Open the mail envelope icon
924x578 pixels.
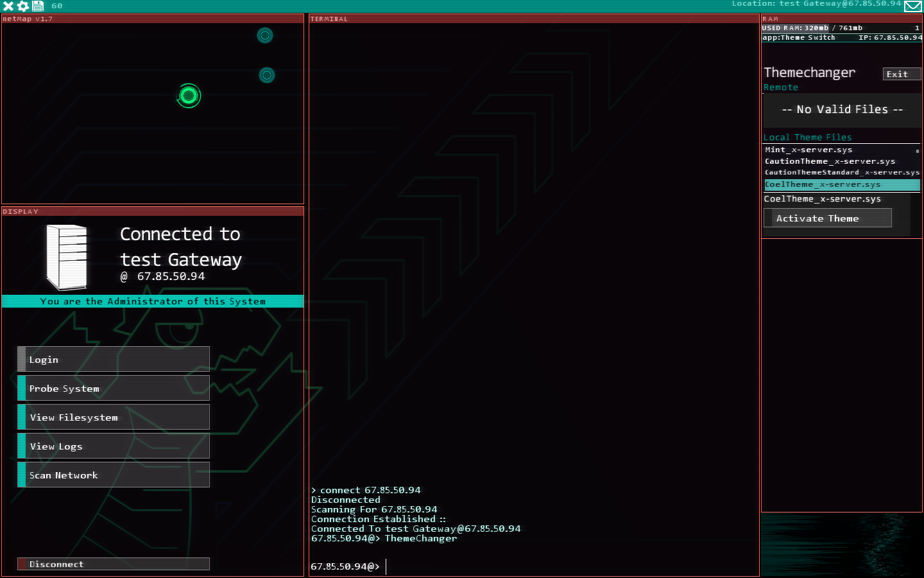912,6
